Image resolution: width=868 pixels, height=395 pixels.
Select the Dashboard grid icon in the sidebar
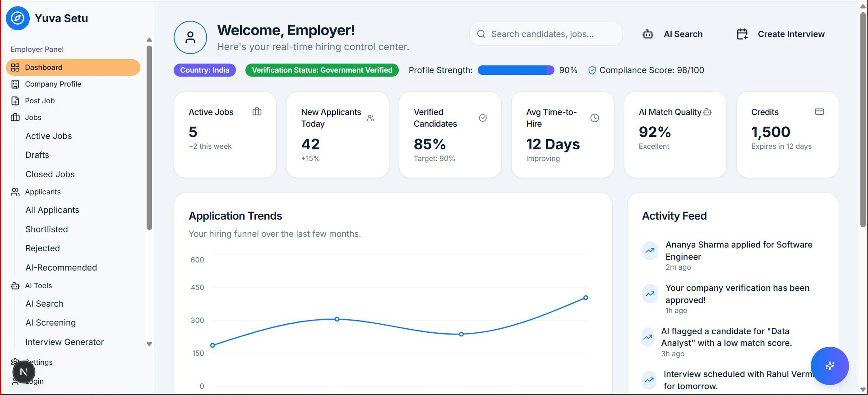[x=15, y=67]
